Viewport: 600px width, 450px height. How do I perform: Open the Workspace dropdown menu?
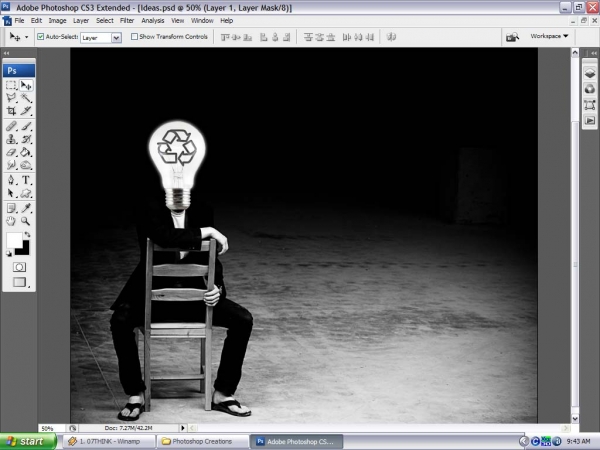[549, 36]
